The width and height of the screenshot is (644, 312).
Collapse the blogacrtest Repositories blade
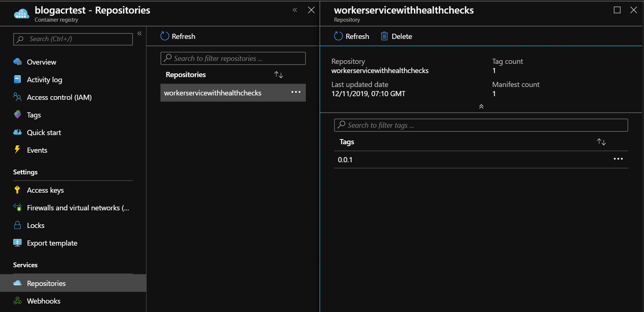[295, 10]
